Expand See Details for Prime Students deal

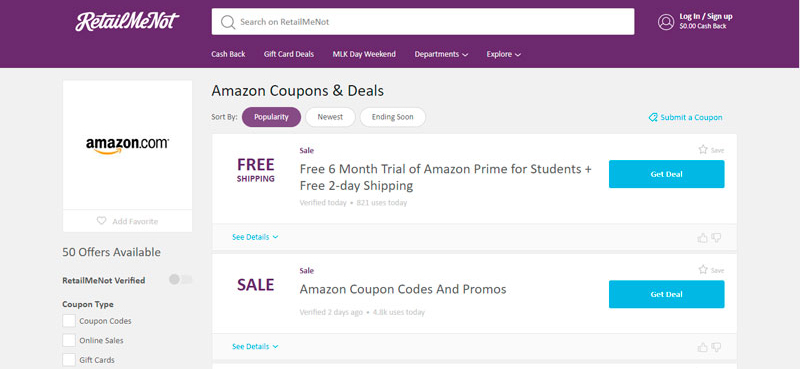255,237
